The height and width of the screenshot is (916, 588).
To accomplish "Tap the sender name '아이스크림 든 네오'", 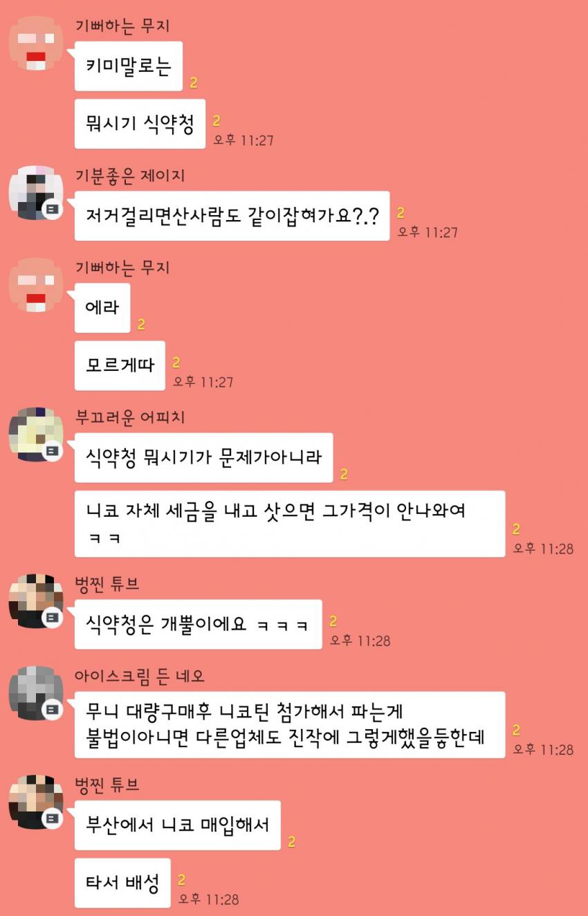I will (140, 676).
